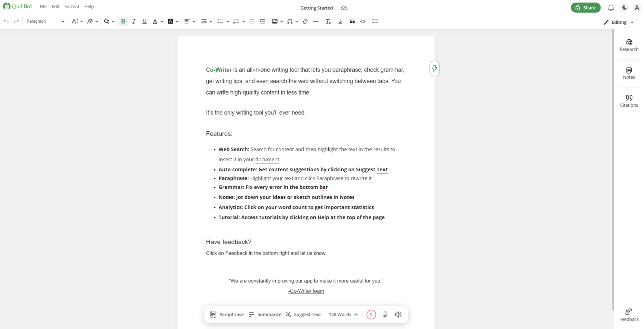Image resolution: width=644 pixels, height=329 pixels.
Task: Open line height dropdown
Action: (207, 21)
